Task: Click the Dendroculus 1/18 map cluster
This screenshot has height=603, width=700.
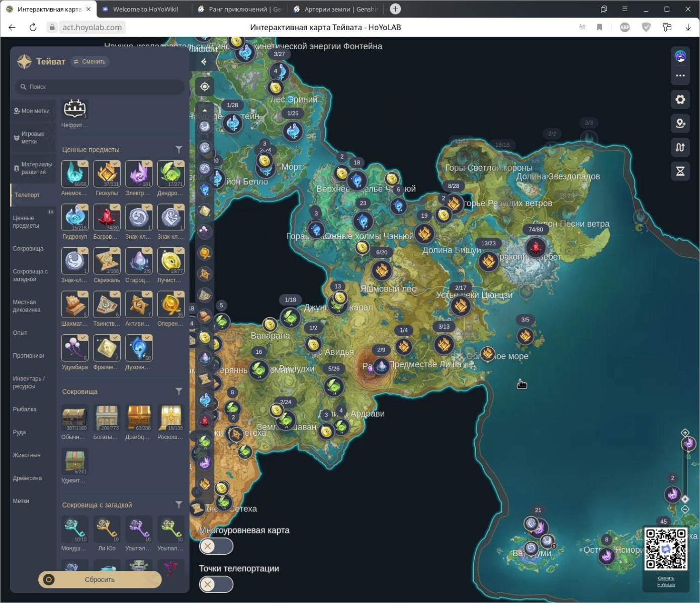Action: [x=290, y=317]
